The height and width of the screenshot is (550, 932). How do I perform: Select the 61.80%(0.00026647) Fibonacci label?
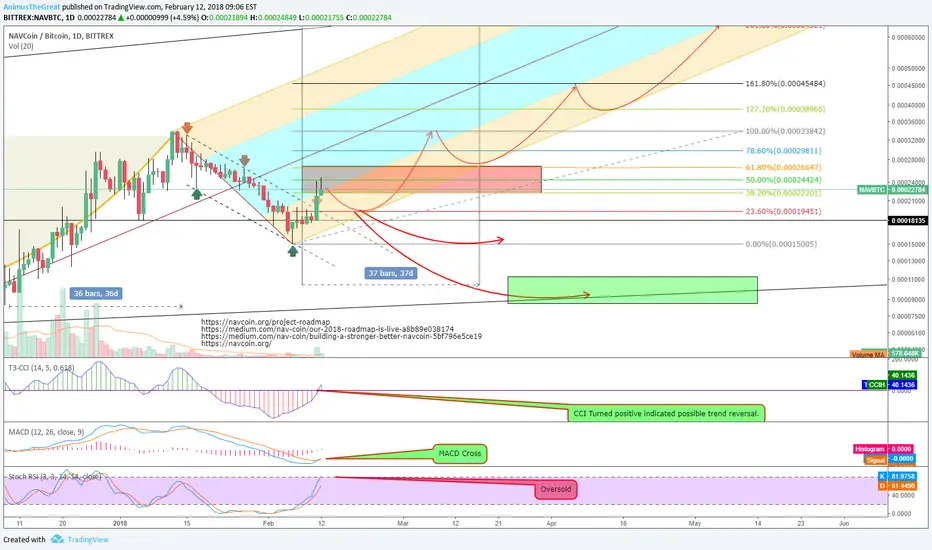(783, 168)
